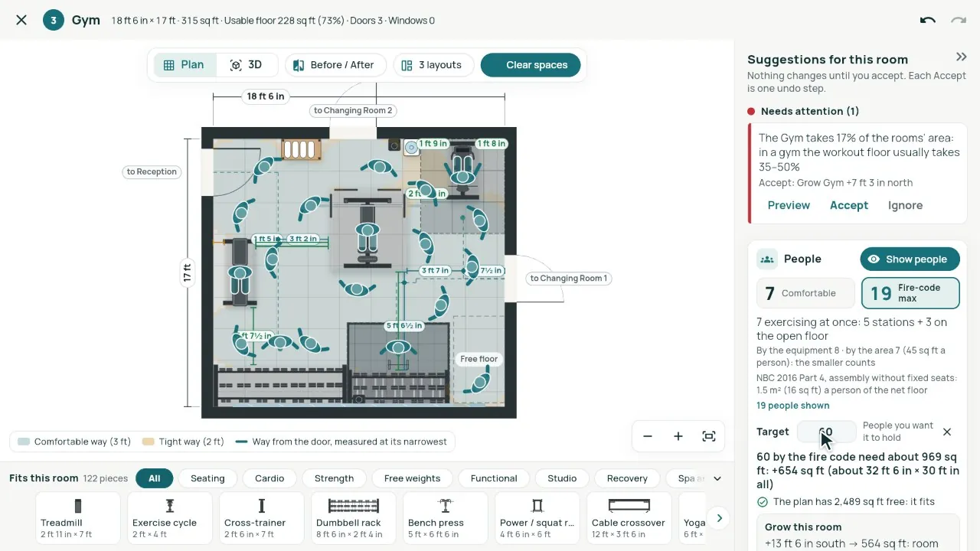Preview the Grow Gym suggestion
This screenshot has width=980, height=551.
point(789,205)
